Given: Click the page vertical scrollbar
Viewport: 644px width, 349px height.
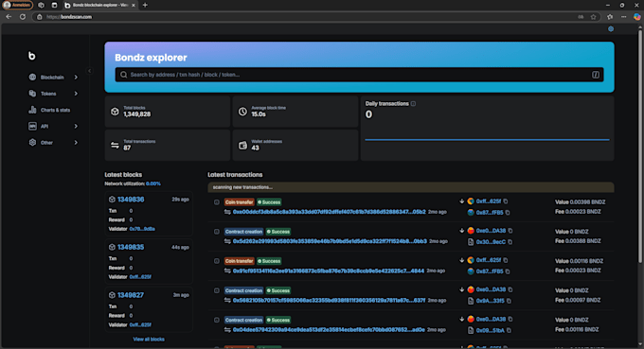Looking at the screenshot, I should pyautogui.click(x=640, y=146).
